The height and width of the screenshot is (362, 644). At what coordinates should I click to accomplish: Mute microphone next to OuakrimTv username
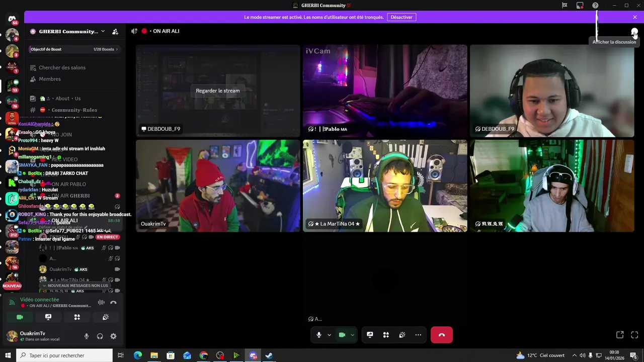coord(87,336)
